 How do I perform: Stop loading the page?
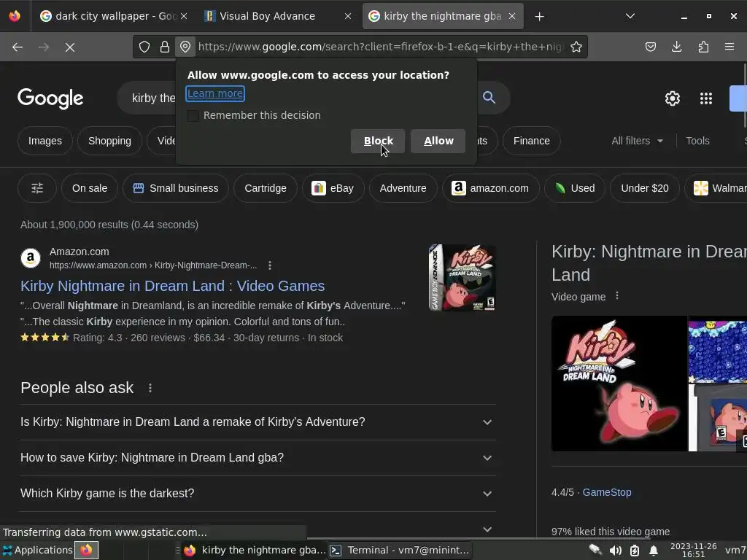tap(69, 47)
